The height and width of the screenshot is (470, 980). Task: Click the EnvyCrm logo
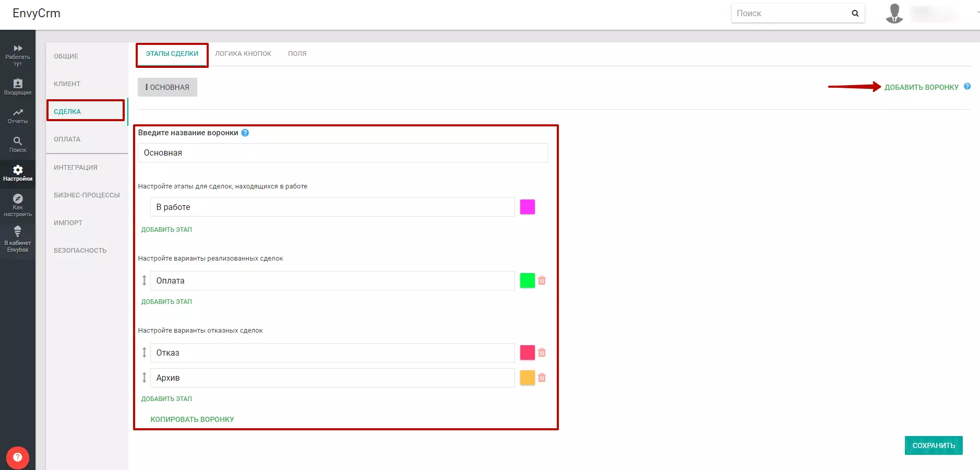coord(37,14)
